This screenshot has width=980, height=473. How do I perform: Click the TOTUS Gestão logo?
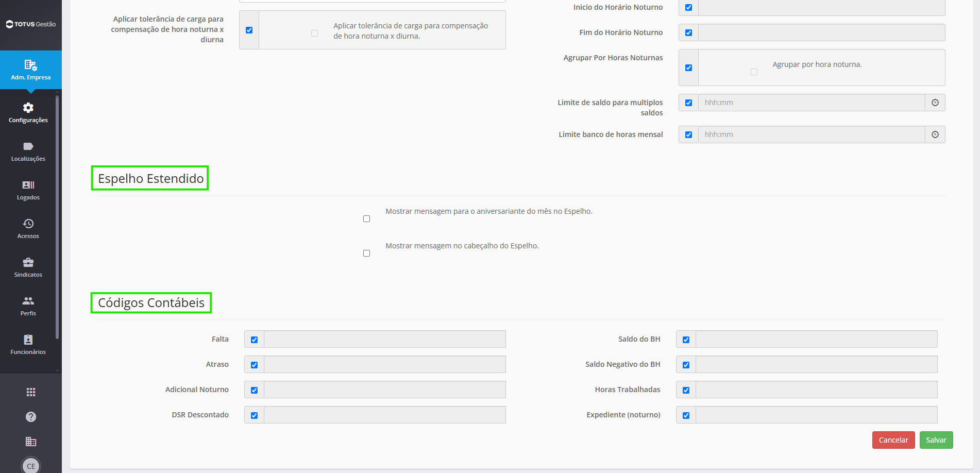coord(31,24)
